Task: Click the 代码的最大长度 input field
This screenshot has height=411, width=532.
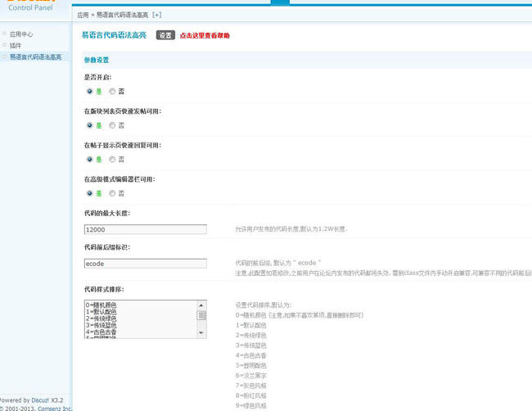Action: point(145,230)
